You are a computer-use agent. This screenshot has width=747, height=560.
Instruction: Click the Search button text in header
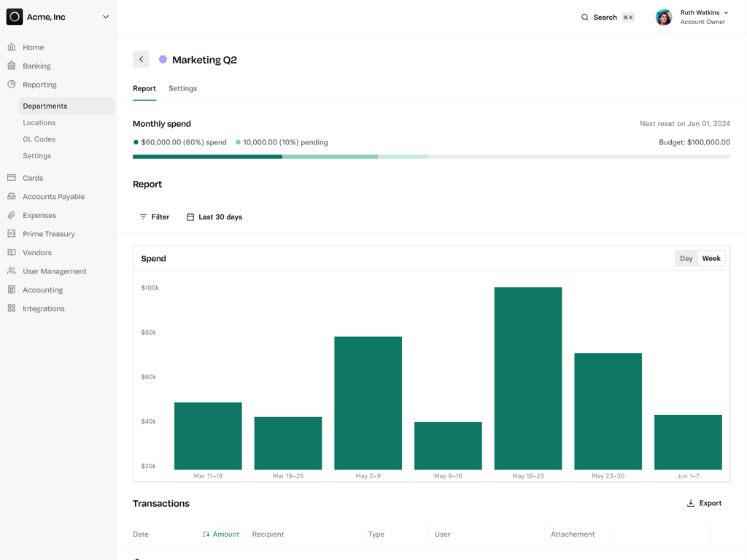(x=605, y=17)
